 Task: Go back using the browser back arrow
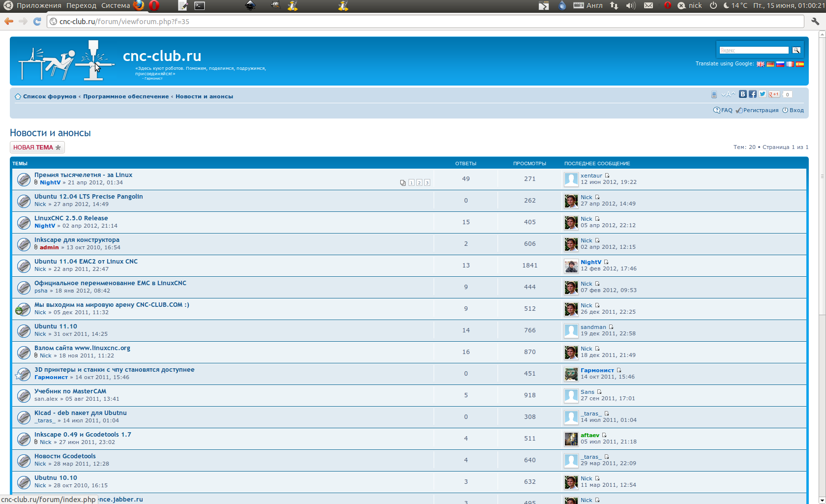[8, 21]
